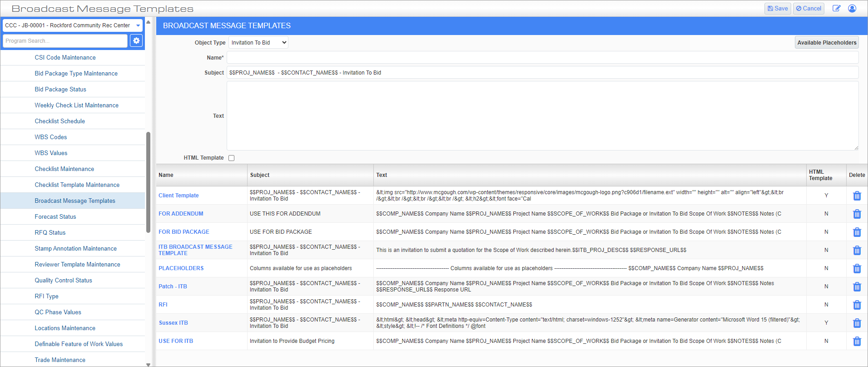Go to CSI Code Maintenance
This screenshot has height=367, width=868.
pyautogui.click(x=65, y=58)
